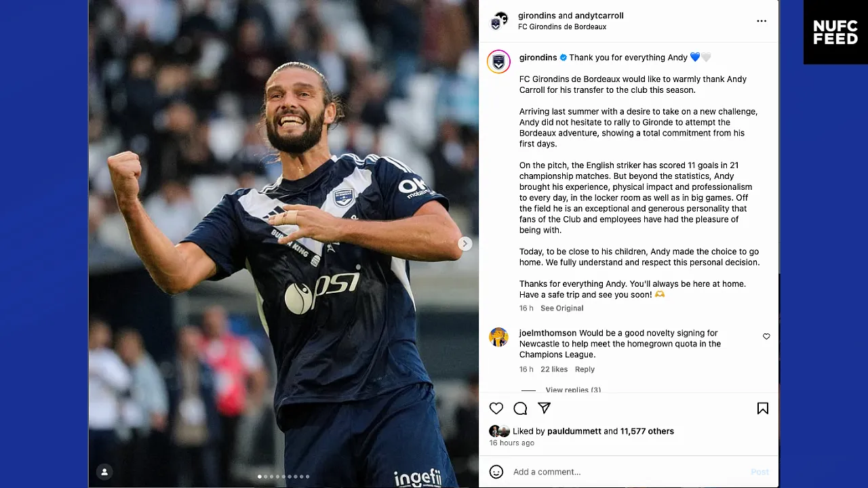Viewport: 868px width, 488px height.
Task: Share the post with the paper plane icon
Action: (544, 408)
